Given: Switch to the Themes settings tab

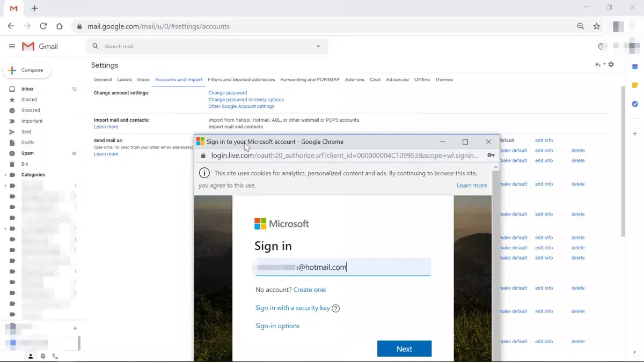Looking at the screenshot, I should pos(444,79).
